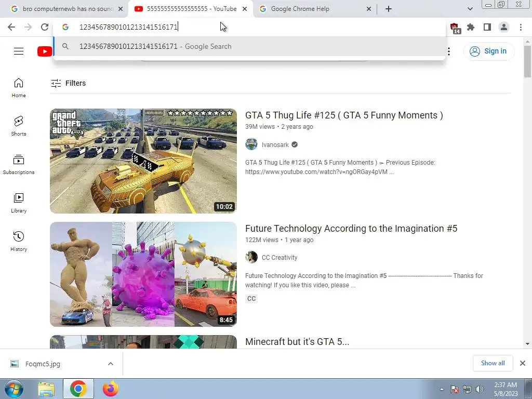532x399 pixels.
Task: Click the '122M views • 1 year ago' text
Action: click(279, 240)
